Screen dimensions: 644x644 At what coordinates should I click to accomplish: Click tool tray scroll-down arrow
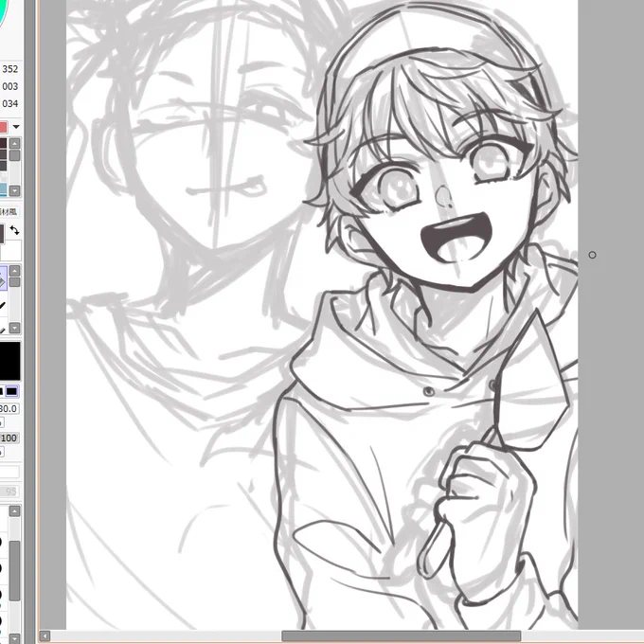15,328
